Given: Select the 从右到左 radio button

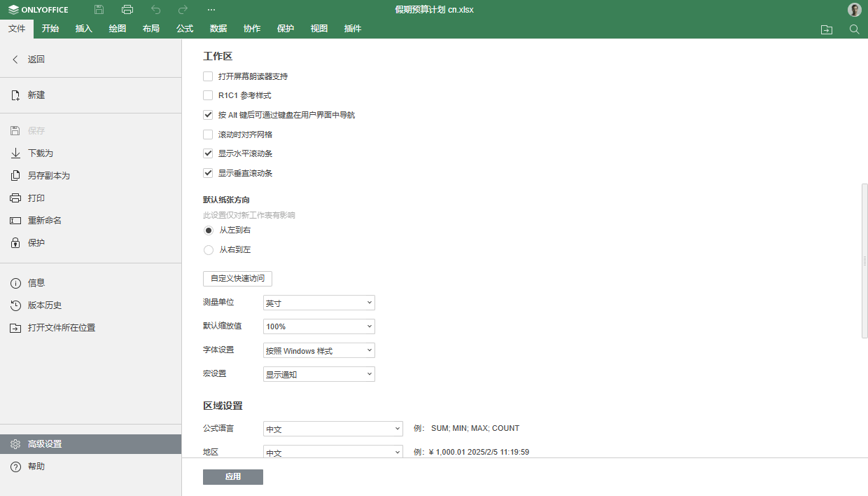Looking at the screenshot, I should (x=208, y=249).
